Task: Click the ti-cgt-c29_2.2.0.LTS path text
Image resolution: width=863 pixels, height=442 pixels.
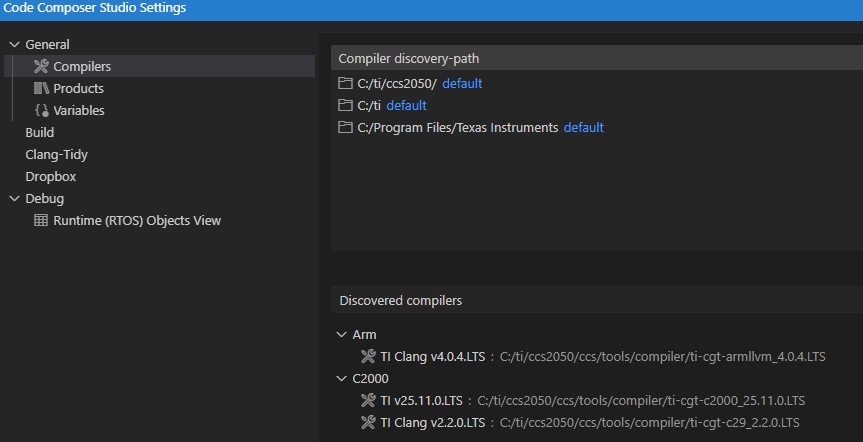Action: [x=649, y=423]
